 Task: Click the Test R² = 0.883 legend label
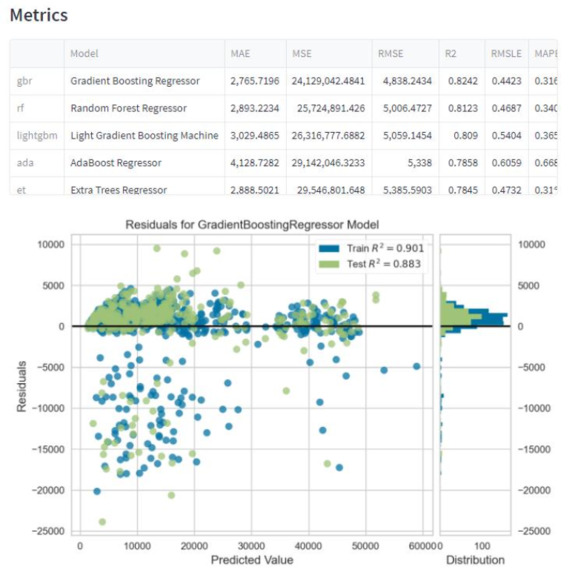click(384, 264)
